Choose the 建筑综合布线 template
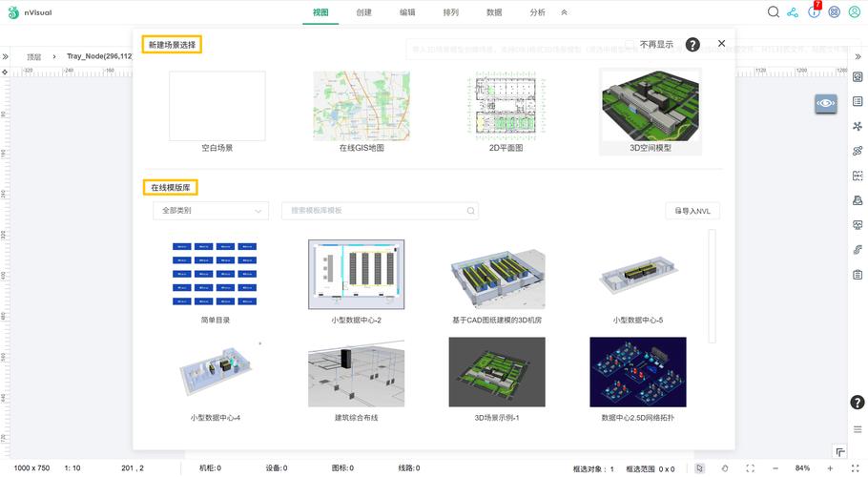 pyautogui.click(x=356, y=380)
